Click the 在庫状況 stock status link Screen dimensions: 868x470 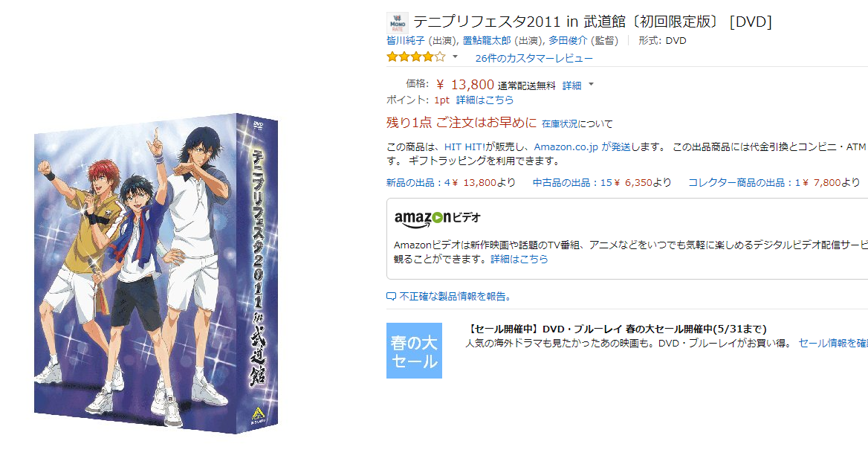click(x=559, y=123)
